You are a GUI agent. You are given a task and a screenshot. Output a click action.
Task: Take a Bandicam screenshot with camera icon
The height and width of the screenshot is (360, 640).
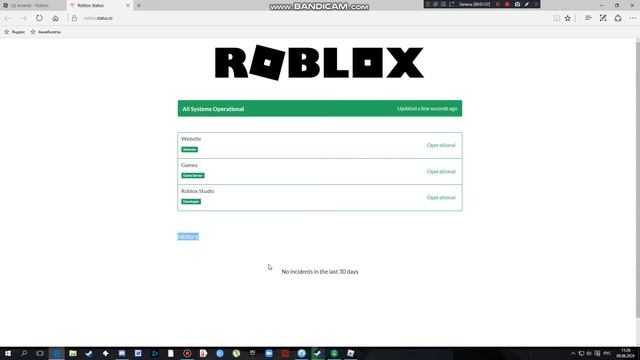point(517,4)
